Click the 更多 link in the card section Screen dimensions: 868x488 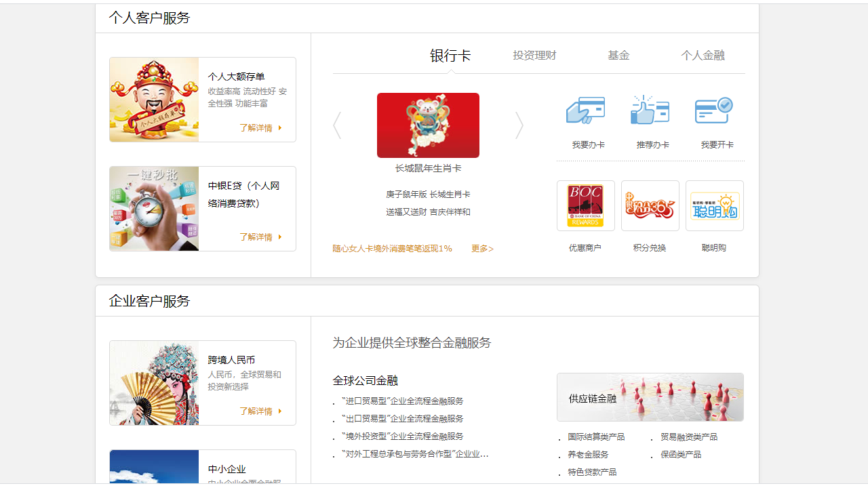click(482, 248)
